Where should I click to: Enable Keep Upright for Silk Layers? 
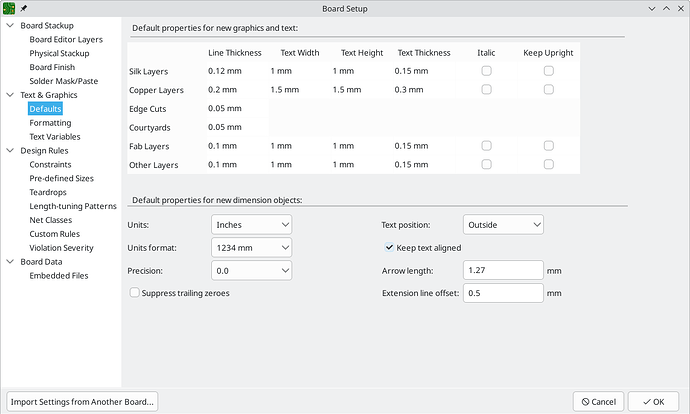pos(548,71)
